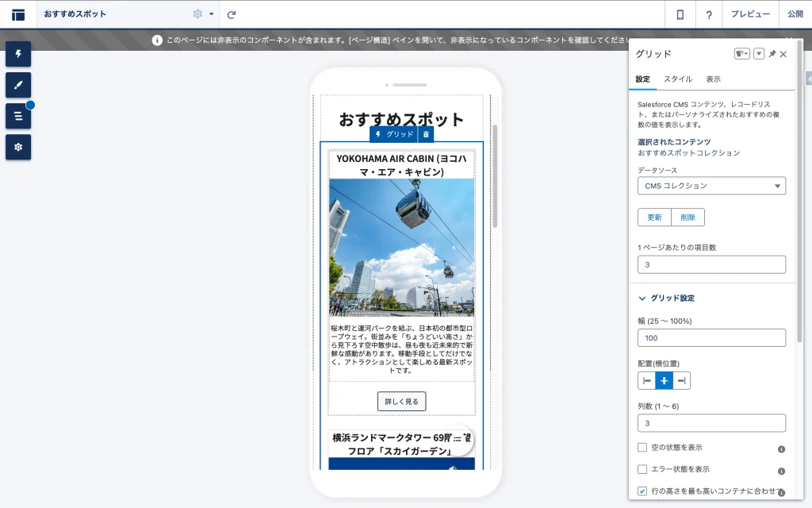Click the 更新 button
This screenshot has width=812, height=508.
(654, 217)
